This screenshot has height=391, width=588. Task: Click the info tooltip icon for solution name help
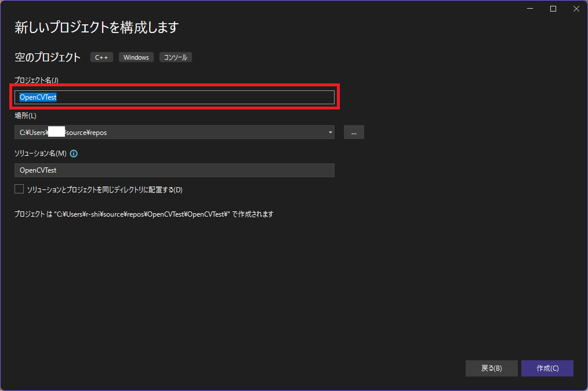(73, 153)
